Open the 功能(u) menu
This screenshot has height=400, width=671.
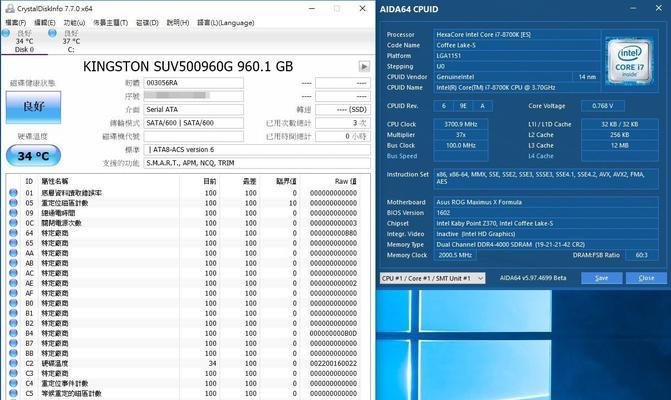(74, 23)
